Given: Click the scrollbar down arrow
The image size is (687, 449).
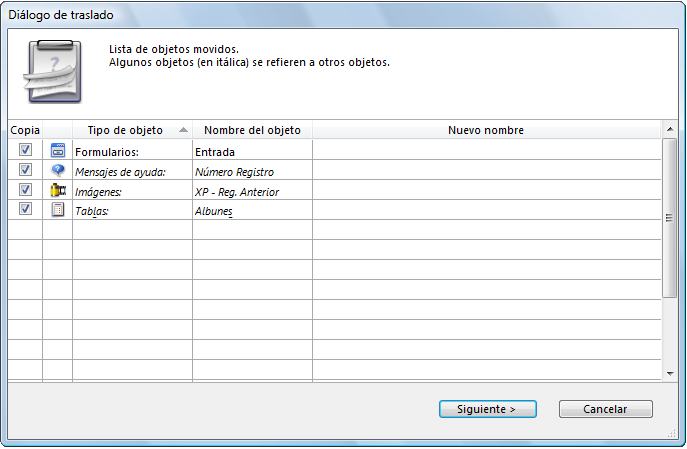Looking at the screenshot, I should click(670, 372).
